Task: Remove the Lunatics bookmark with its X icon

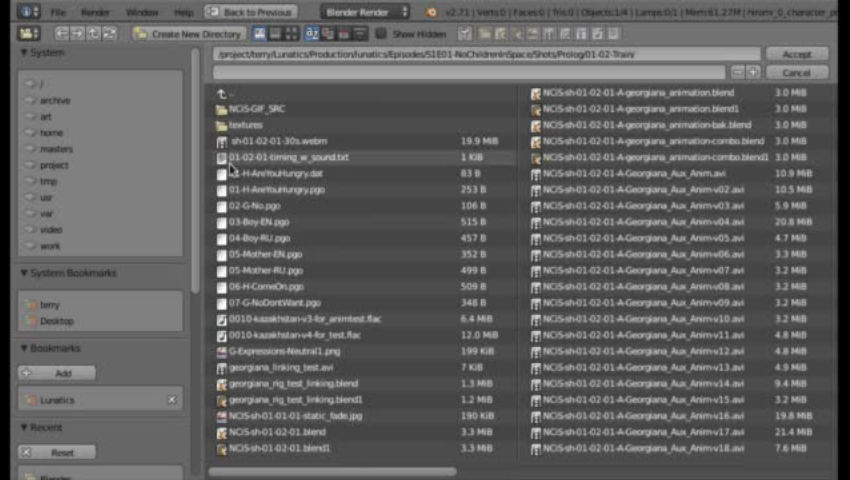Action: pyautogui.click(x=171, y=400)
